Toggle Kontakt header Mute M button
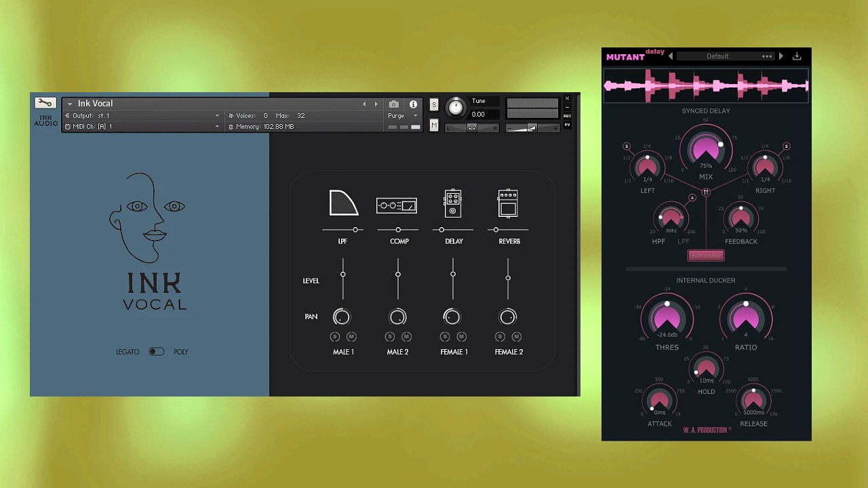Image resolution: width=868 pixels, height=488 pixels. point(434,125)
